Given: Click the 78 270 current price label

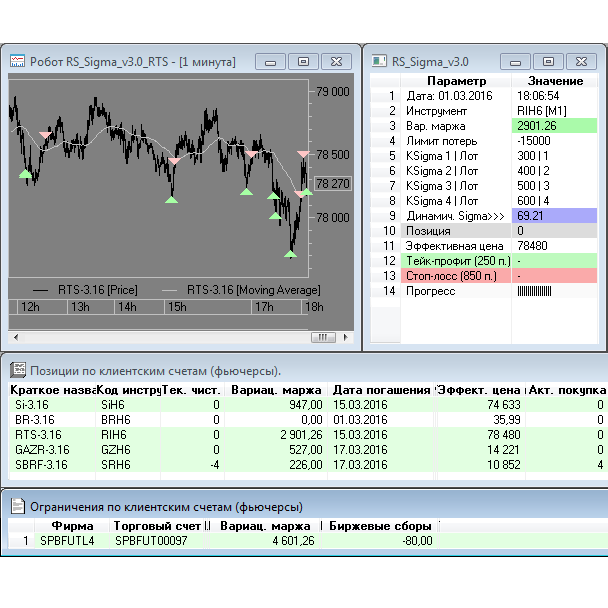Looking at the screenshot, I should [x=333, y=184].
